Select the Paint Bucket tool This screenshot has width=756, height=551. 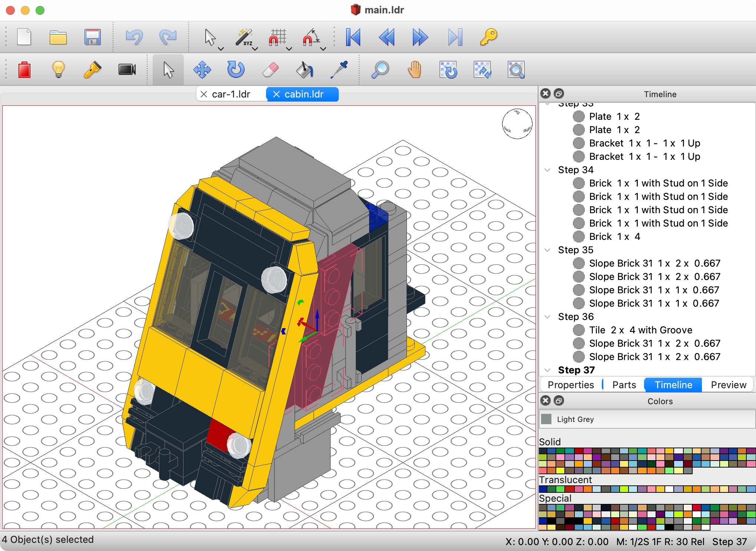pyautogui.click(x=304, y=70)
